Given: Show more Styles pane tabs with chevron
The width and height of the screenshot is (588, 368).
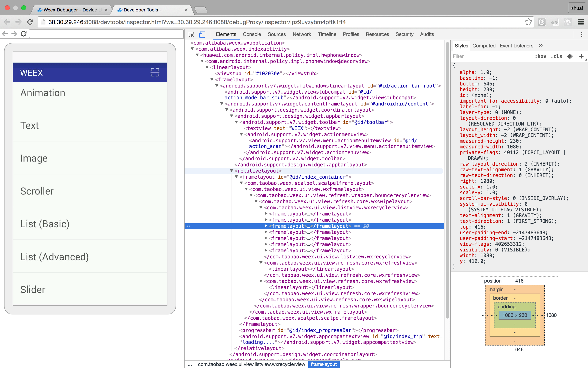Looking at the screenshot, I should [x=541, y=46].
